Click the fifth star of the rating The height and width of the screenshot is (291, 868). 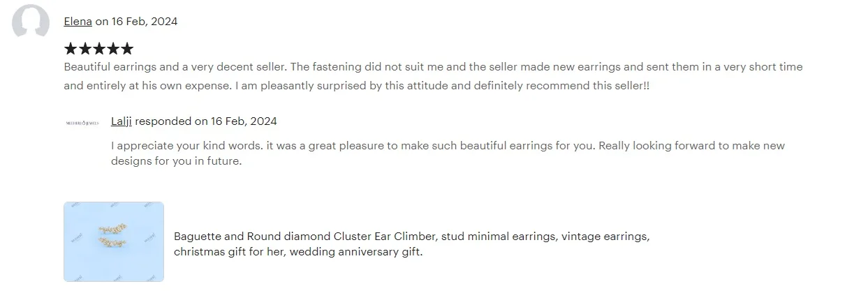(x=126, y=49)
